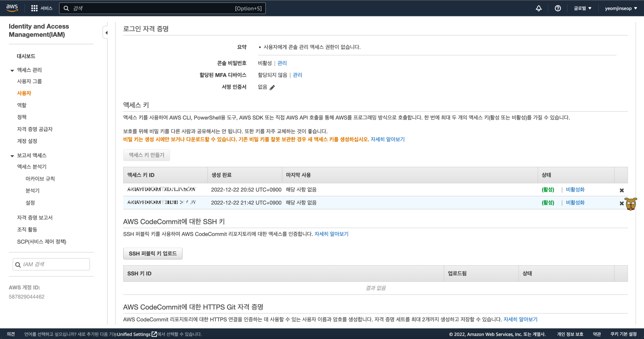
Task: Open the help question mark icon
Action: pos(558,8)
